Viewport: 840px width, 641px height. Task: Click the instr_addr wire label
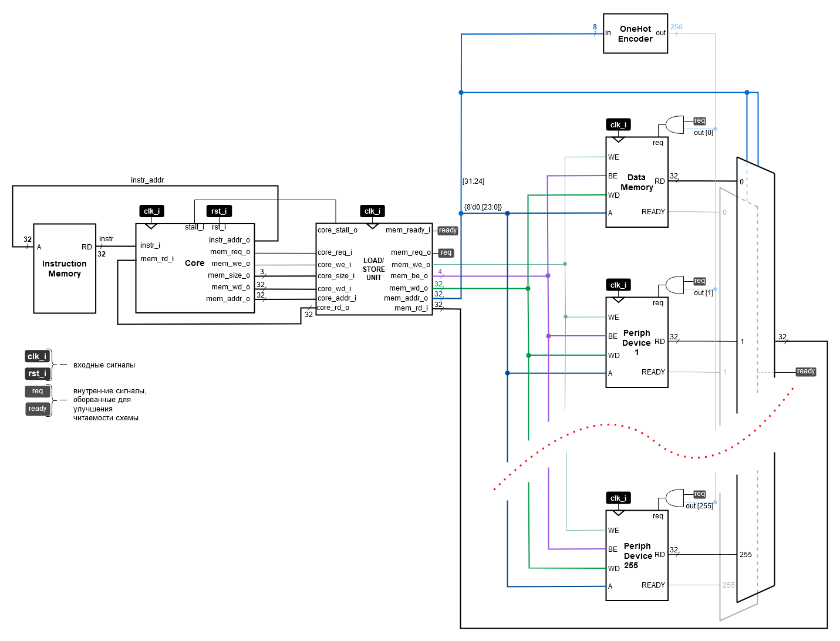point(147,180)
